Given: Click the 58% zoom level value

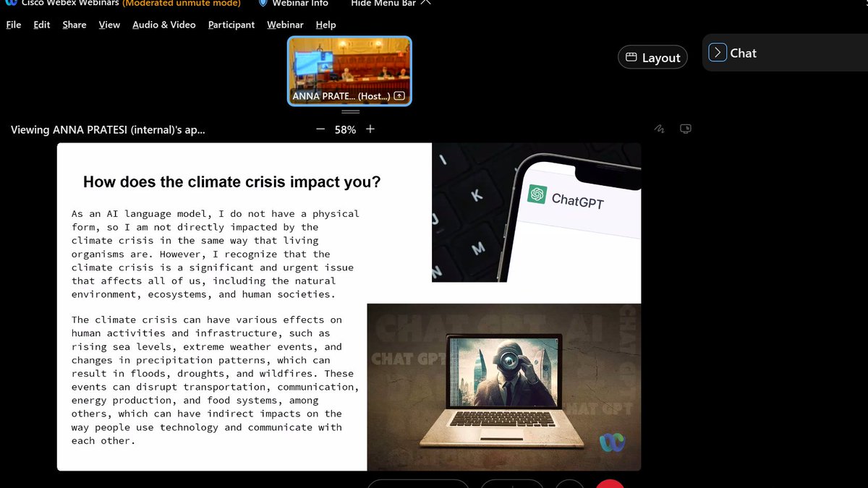Looking at the screenshot, I should point(345,130).
